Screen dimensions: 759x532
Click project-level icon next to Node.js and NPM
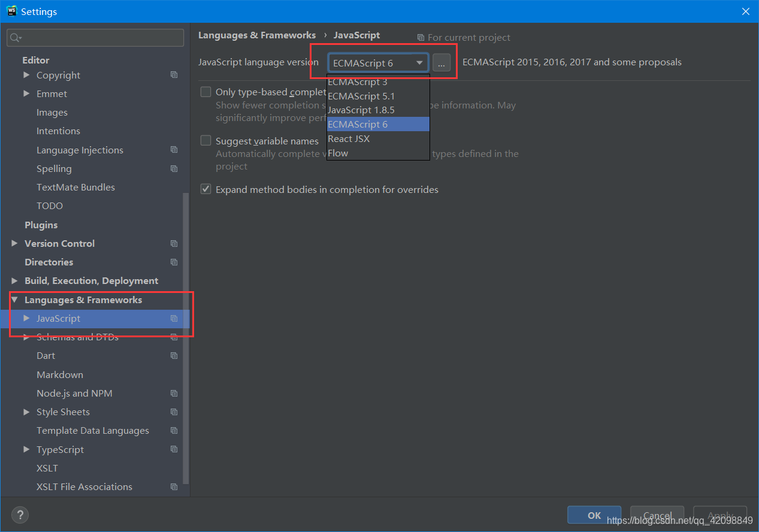coord(174,393)
